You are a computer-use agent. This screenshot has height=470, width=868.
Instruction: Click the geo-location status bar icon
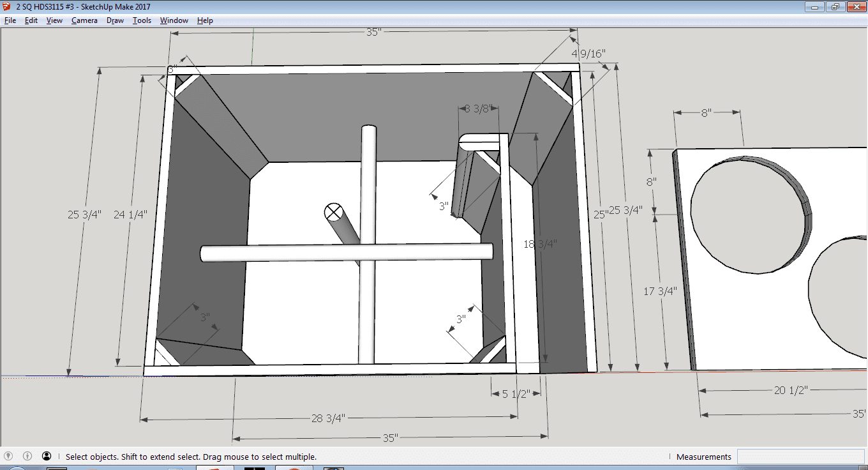click(8, 456)
